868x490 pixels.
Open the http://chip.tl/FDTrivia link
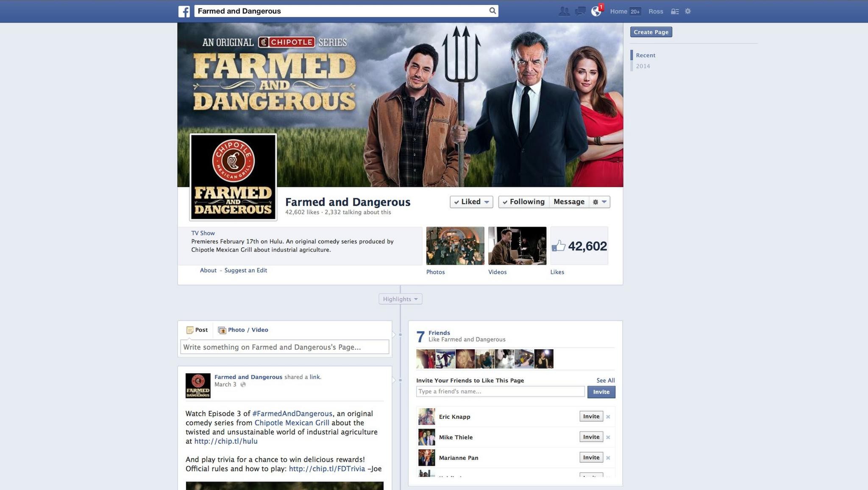tap(327, 469)
